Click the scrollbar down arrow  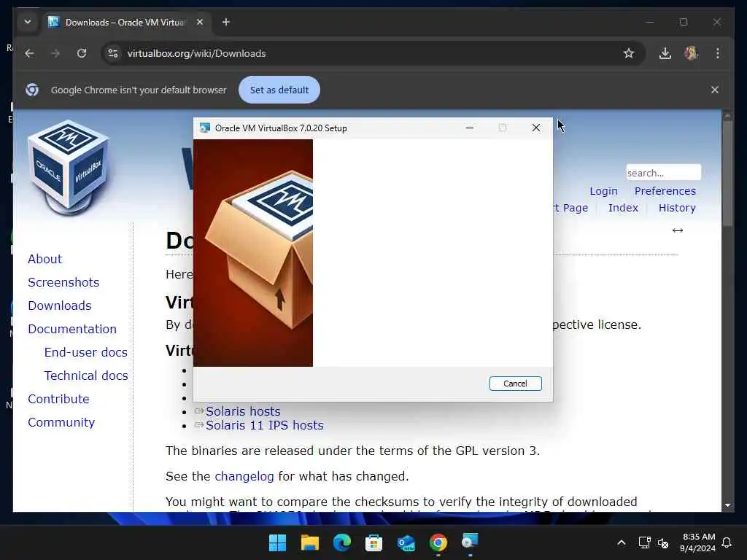pos(727,505)
